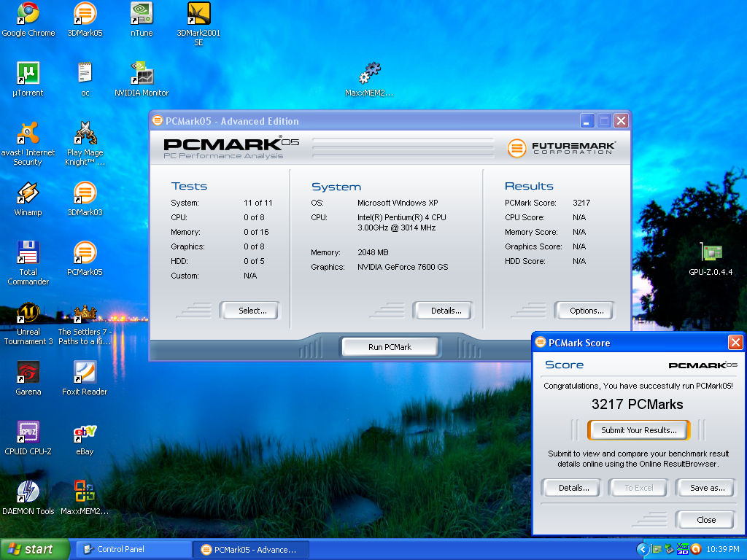Click Close in PCMark Score dialog
The height and width of the screenshot is (560, 747).
[705, 519]
